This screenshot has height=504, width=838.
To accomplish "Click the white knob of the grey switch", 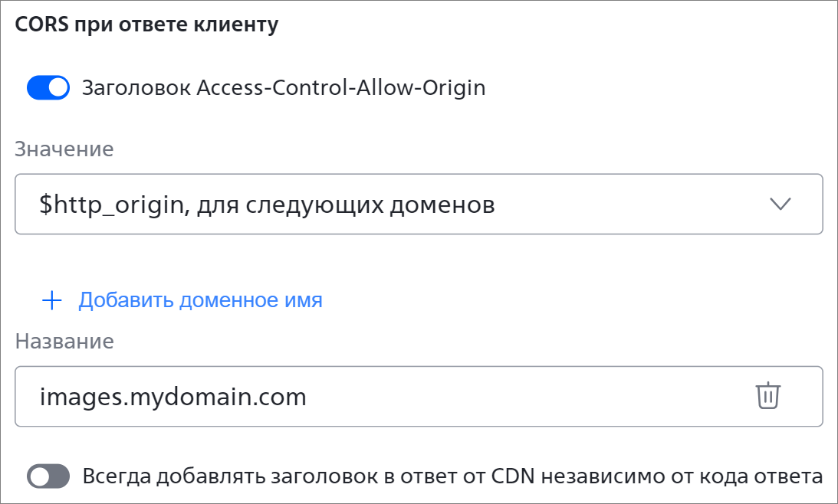I will pyautogui.click(x=39, y=476).
